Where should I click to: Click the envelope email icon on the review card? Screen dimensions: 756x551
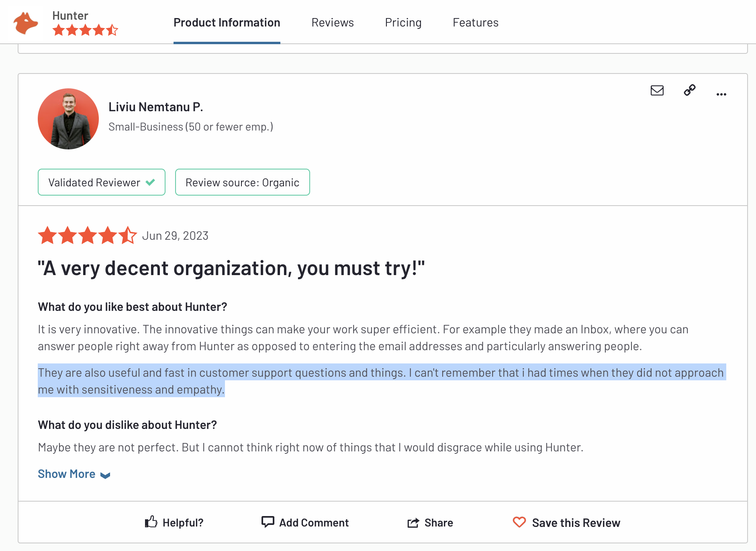[657, 90]
